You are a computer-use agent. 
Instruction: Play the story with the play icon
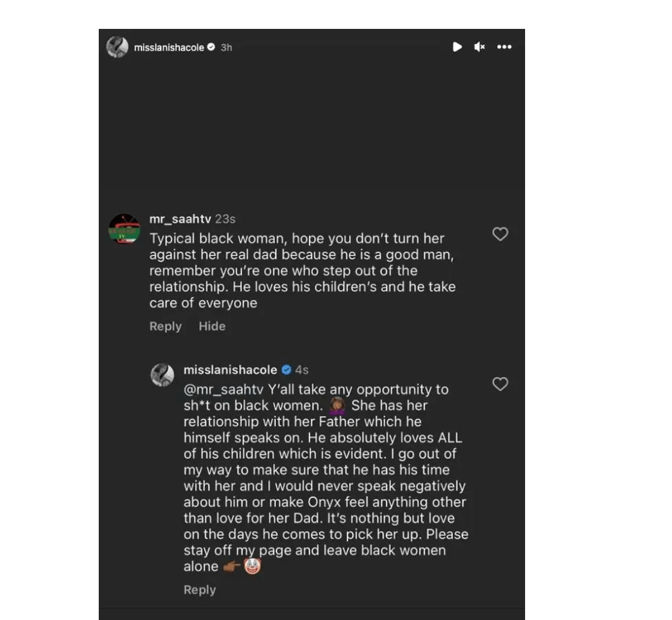click(457, 47)
